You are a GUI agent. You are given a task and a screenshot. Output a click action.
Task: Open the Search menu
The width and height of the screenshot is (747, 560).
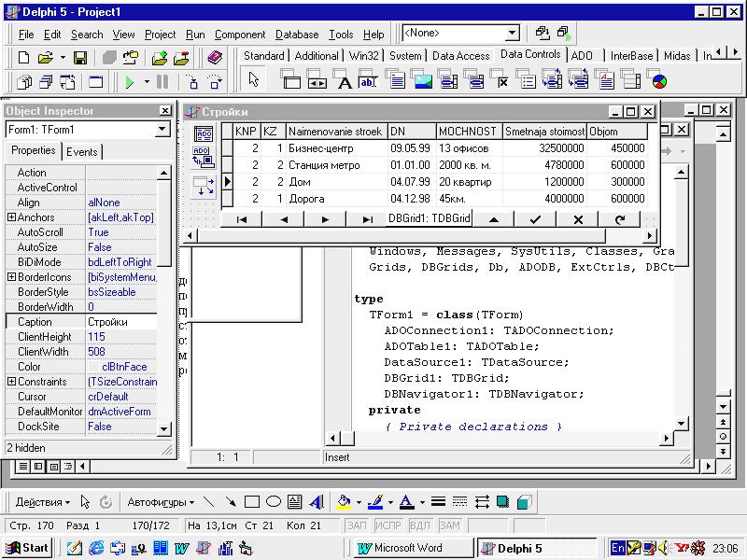87,35
